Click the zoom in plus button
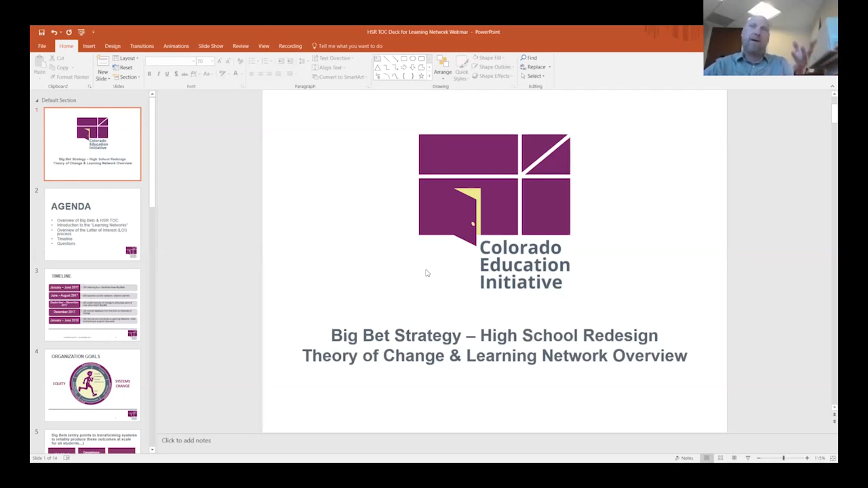The image size is (868, 488). [807, 458]
